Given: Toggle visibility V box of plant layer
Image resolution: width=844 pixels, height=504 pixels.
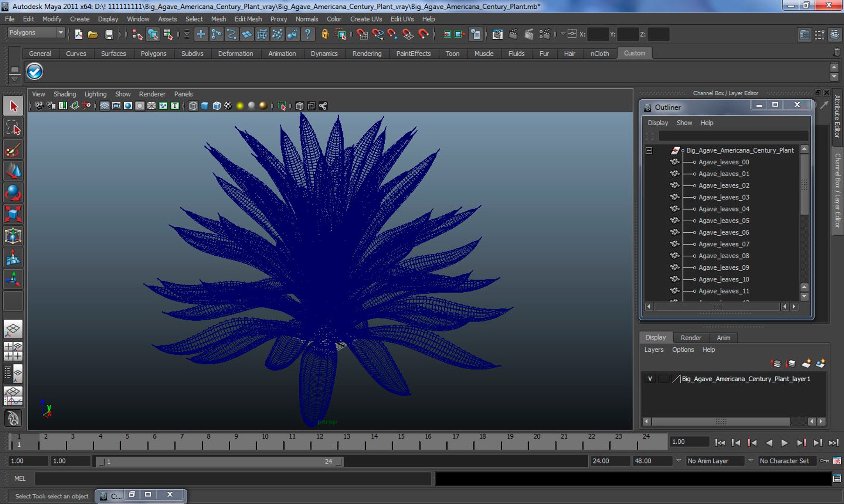Looking at the screenshot, I should pos(650,379).
